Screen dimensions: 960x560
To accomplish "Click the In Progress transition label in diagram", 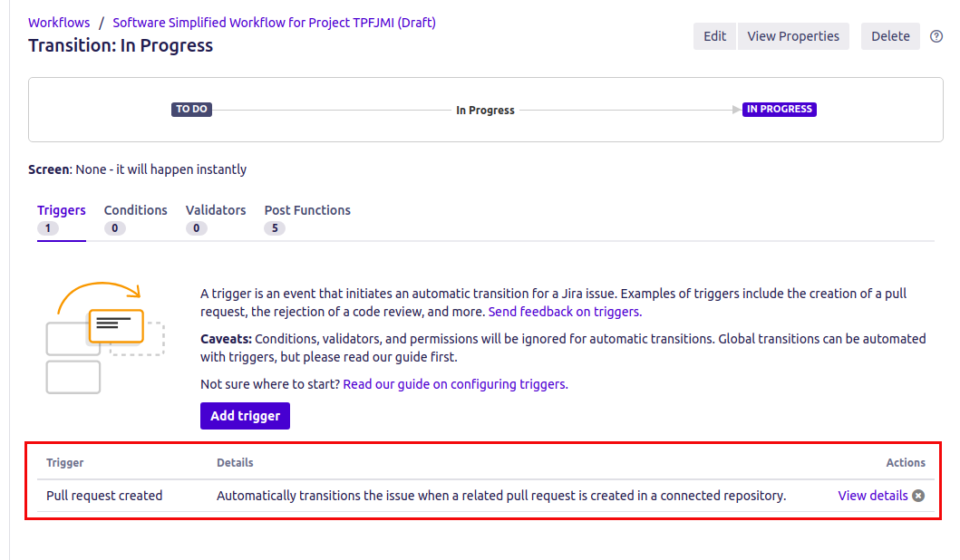I will pyautogui.click(x=485, y=111).
